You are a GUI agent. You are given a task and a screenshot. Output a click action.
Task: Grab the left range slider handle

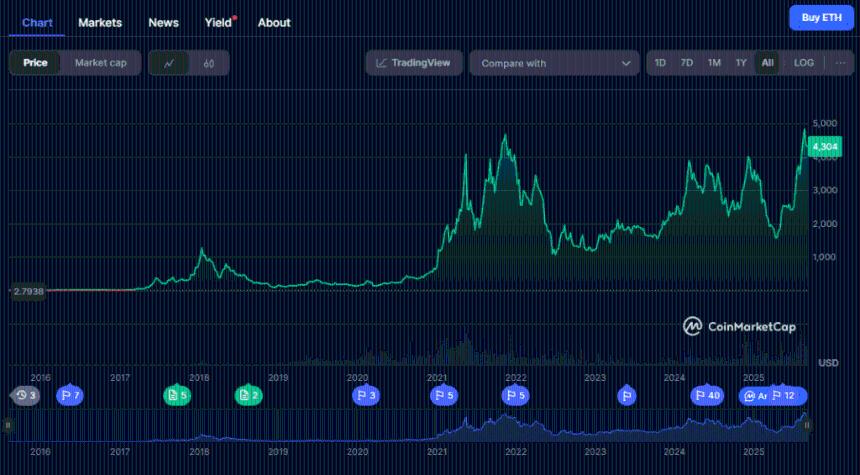[8, 426]
